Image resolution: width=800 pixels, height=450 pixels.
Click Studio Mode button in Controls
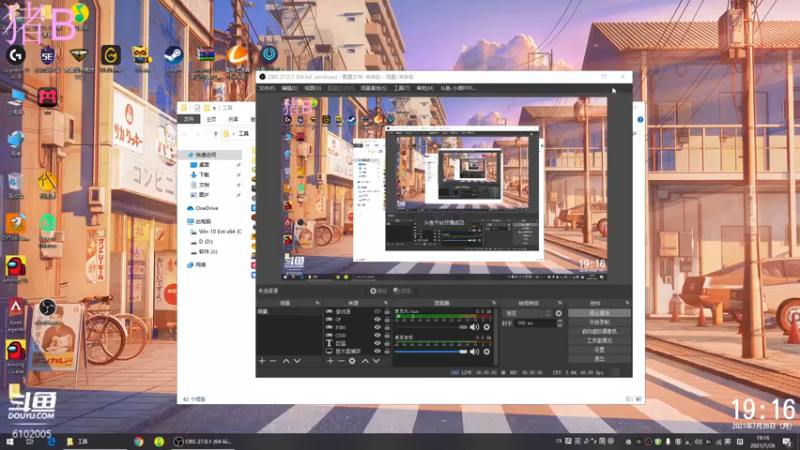[599, 340]
